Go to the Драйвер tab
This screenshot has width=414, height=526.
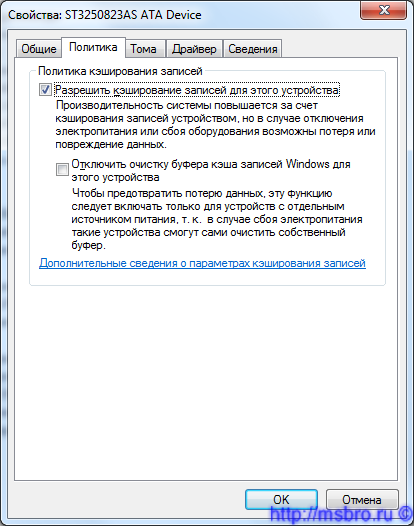[x=194, y=49]
